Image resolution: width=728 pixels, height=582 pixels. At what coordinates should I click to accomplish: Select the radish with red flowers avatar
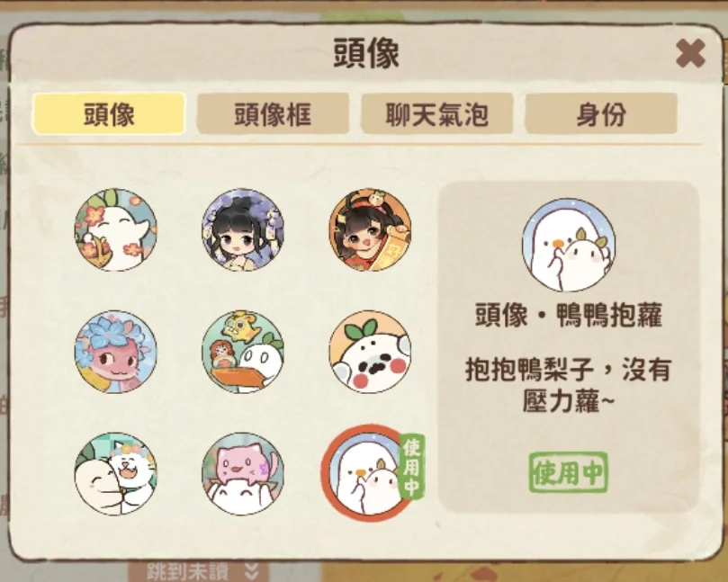point(115,229)
